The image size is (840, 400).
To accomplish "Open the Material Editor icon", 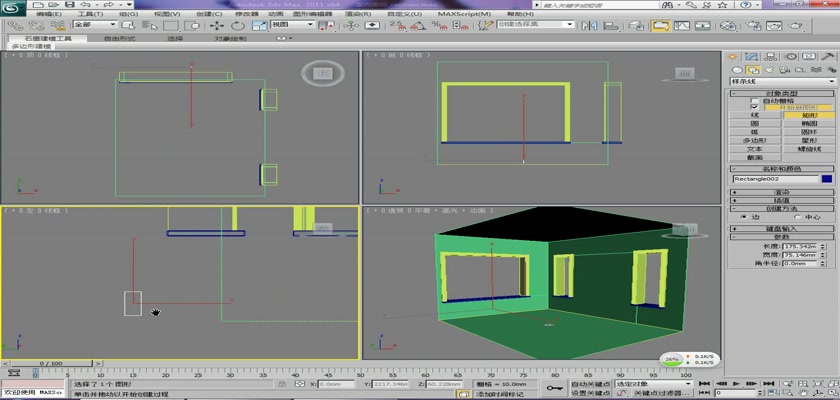I will coord(728,25).
